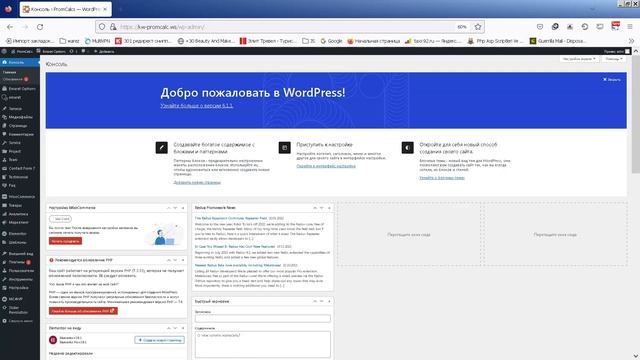The width and height of the screenshot is (640, 360).
Task: Open link about WordPress version 6.1.1
Action: 197,106
